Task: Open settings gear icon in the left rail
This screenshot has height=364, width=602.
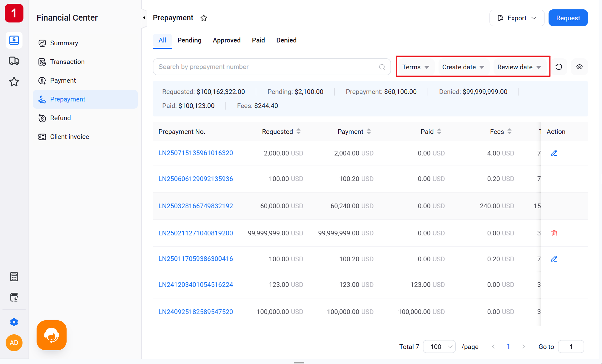Action: pos(14,322)
